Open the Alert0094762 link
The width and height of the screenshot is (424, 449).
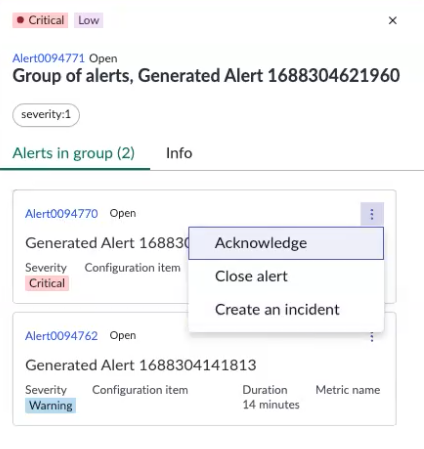pyautogui.click(x=61, y=336)
